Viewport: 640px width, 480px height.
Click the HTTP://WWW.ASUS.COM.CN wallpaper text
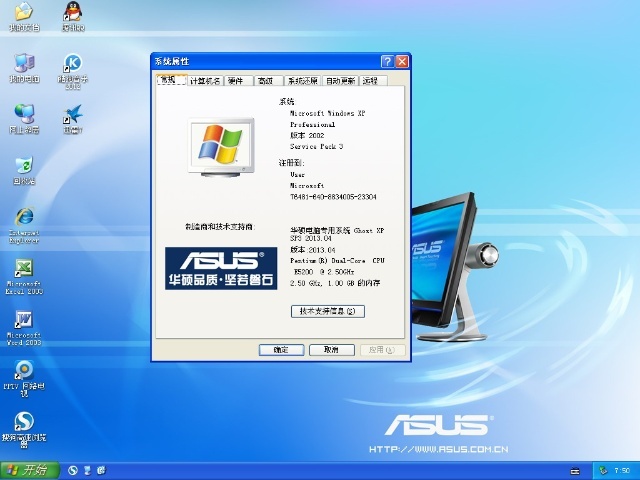[439, 449]
